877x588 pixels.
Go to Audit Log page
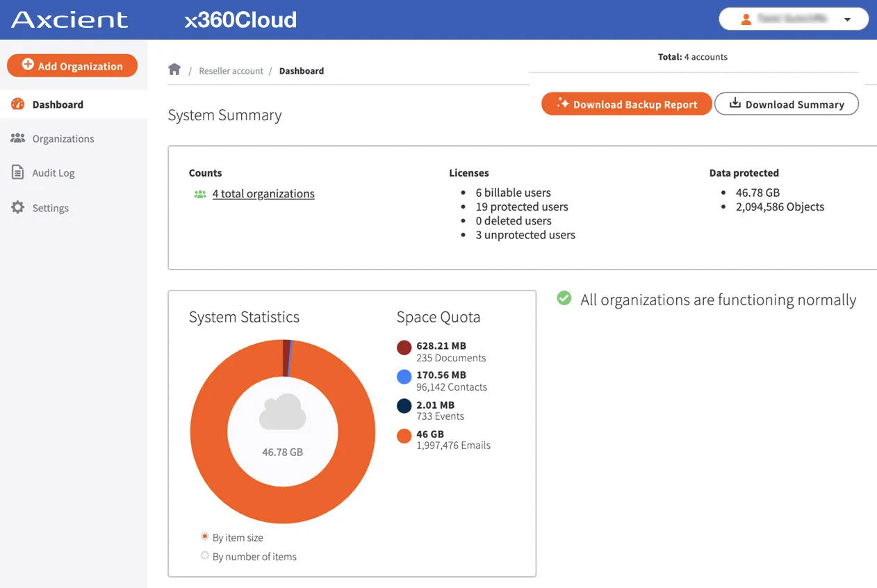click(x=53, y=172)
